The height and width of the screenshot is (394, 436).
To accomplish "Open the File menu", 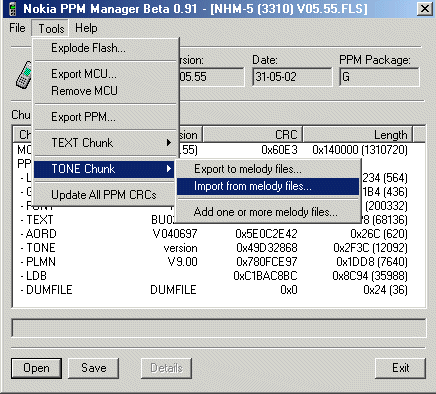I will point(17,28).
